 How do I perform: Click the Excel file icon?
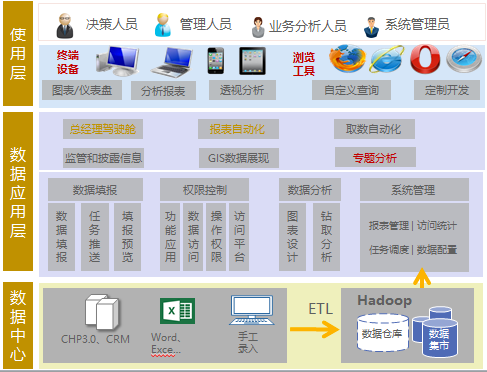(177, 311)
